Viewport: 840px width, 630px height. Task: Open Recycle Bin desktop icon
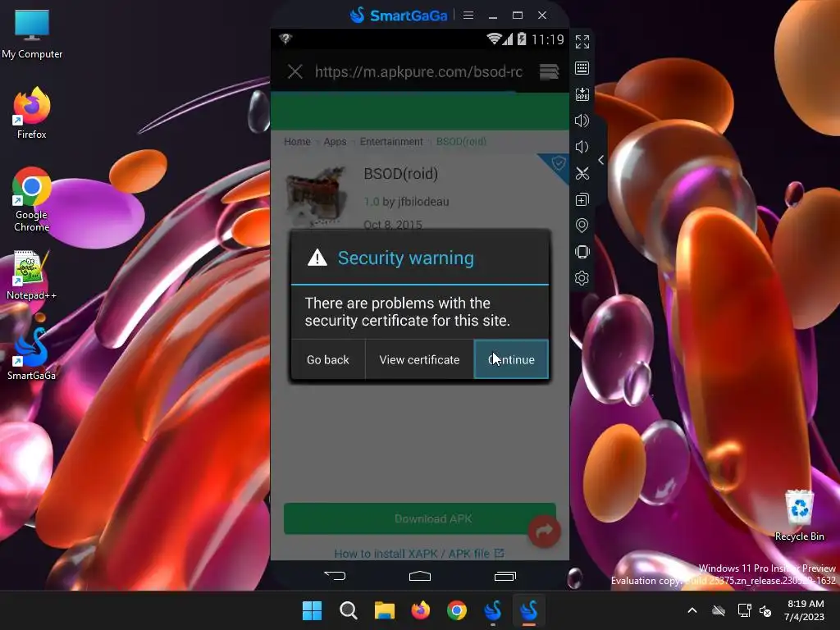pyautogui.click(x=799, y=515)
